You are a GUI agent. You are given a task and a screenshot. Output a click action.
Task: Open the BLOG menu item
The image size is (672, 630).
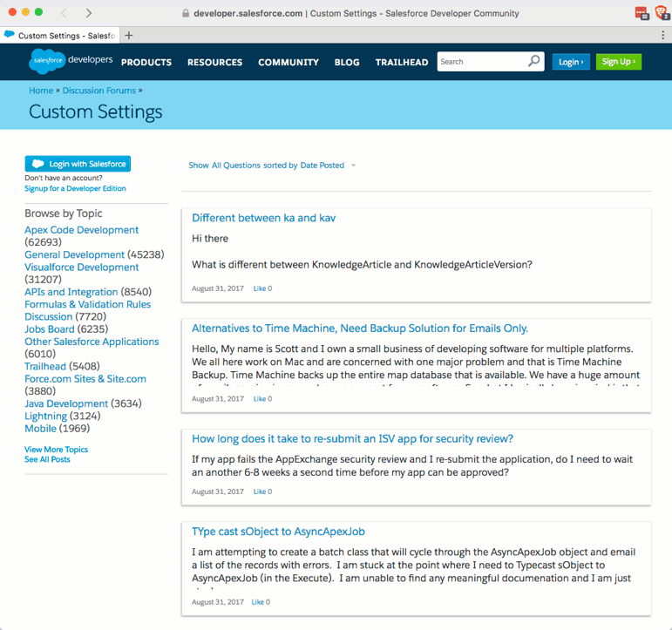(x=347, y=62)
